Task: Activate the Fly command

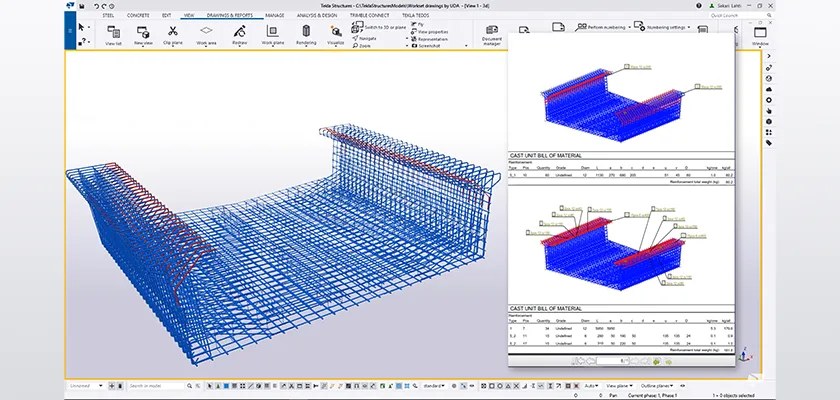Action: (x=417, y=25)
